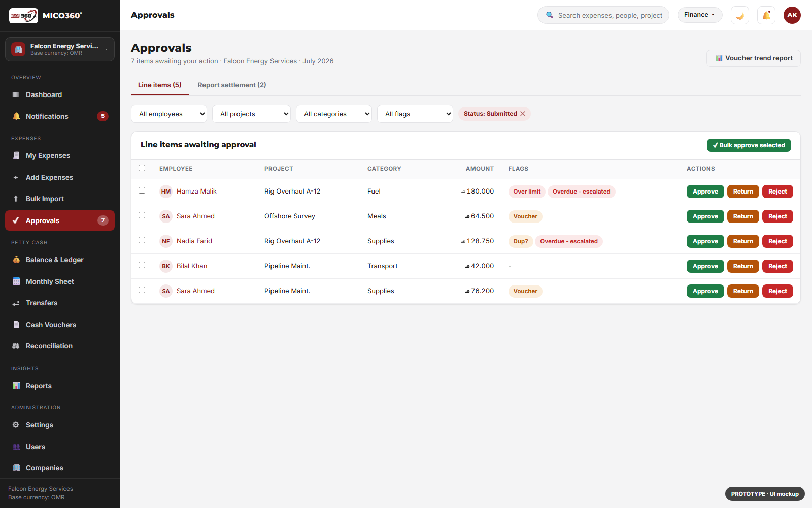The height and width of the screenshot is (508, 812).
Task: Open Hamza Malik employee link
Action: [196, 192]
